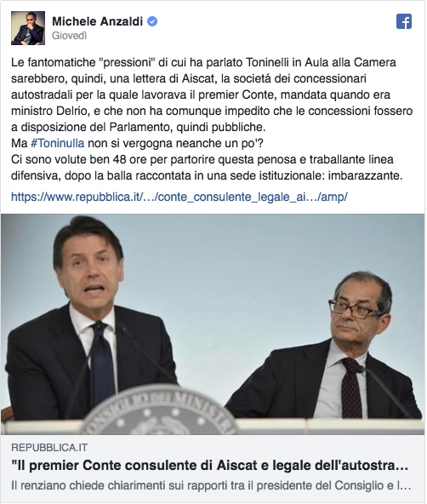427x504 pixels.
Task: Open the repubblica.it article URL
Action: [179, 197]
